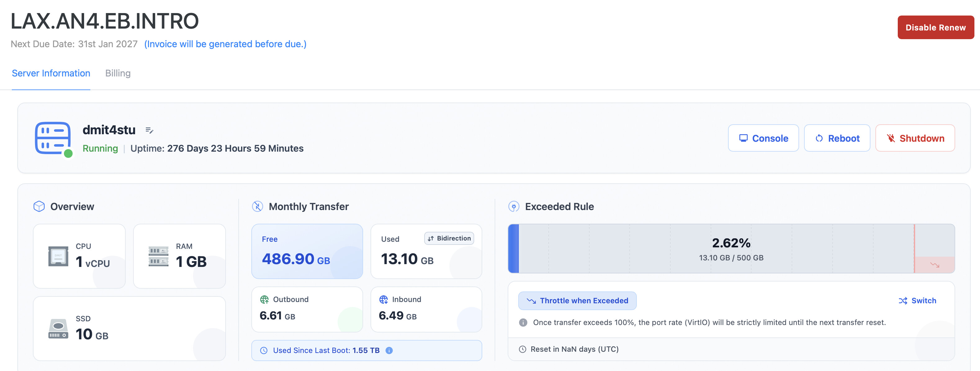The width and height of the screenshot is (980, 371).
Task: Click the invoice generation notice link
Action: [x=225, y=44]
